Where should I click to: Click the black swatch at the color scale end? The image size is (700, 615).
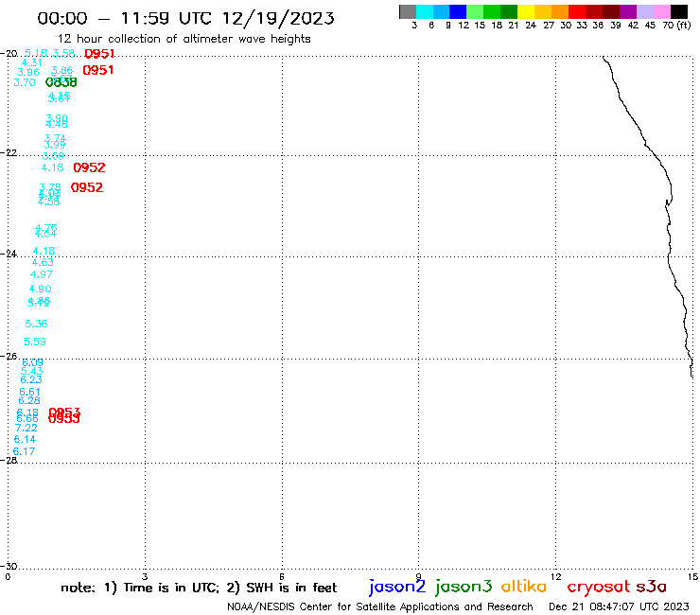pos(679,11)
